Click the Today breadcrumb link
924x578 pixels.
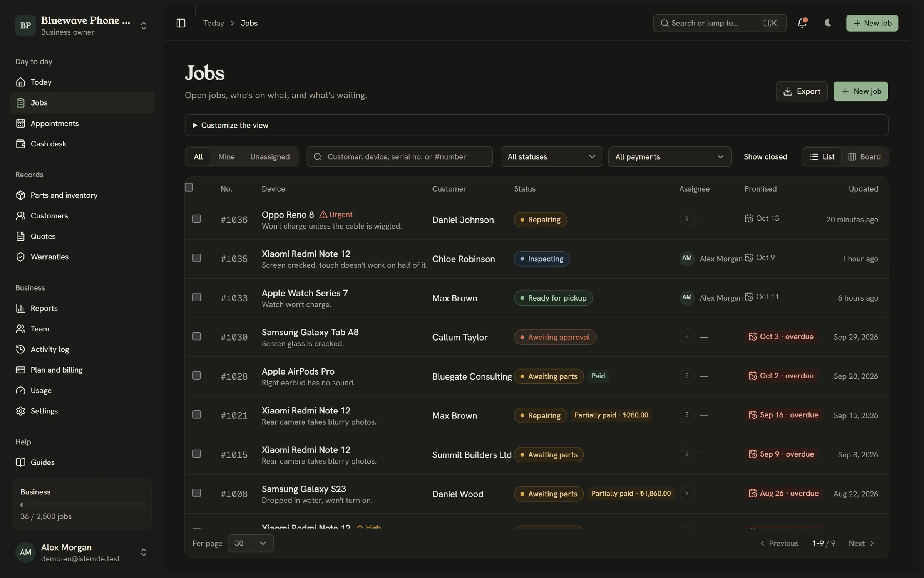[213, 23]
